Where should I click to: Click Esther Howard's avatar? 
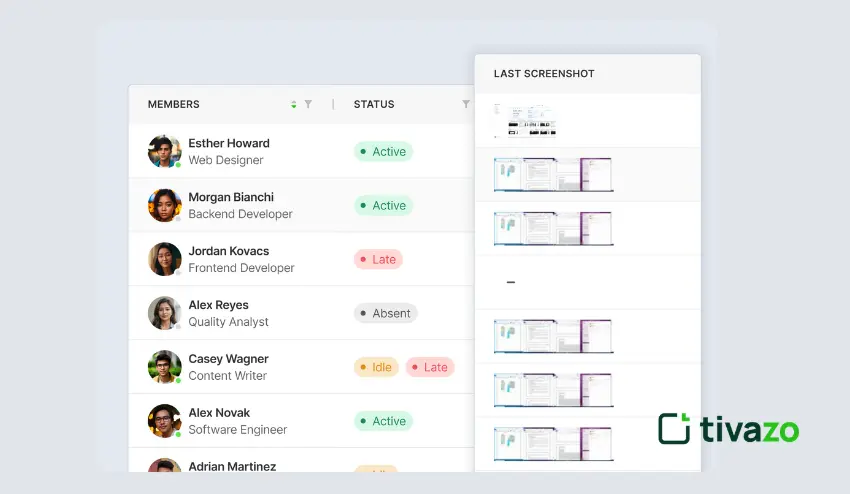pyautogui.click(x=164, y=151)
